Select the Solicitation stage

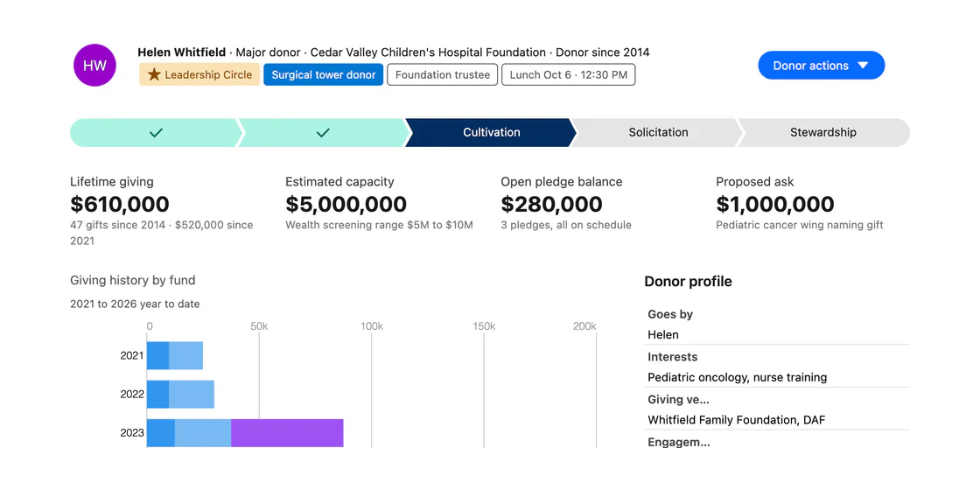(x=657, y=132)
